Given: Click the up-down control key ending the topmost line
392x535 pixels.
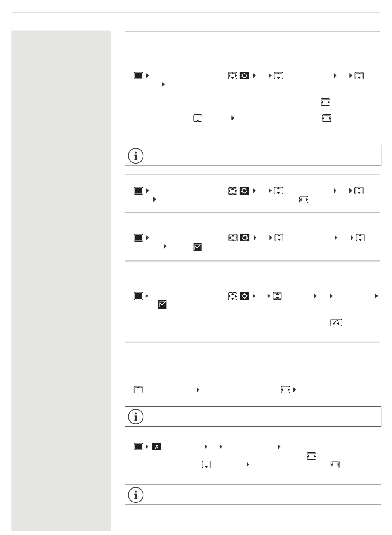Looking at the screenshot, I should [360, 76].
